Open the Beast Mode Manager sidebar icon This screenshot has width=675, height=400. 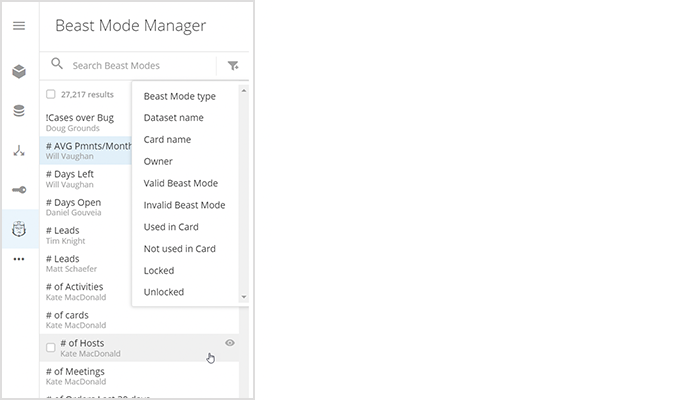click(x=19, y=229)
